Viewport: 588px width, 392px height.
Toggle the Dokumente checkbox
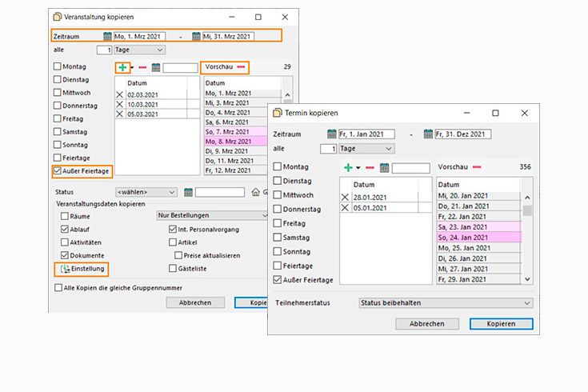point(64,255)
